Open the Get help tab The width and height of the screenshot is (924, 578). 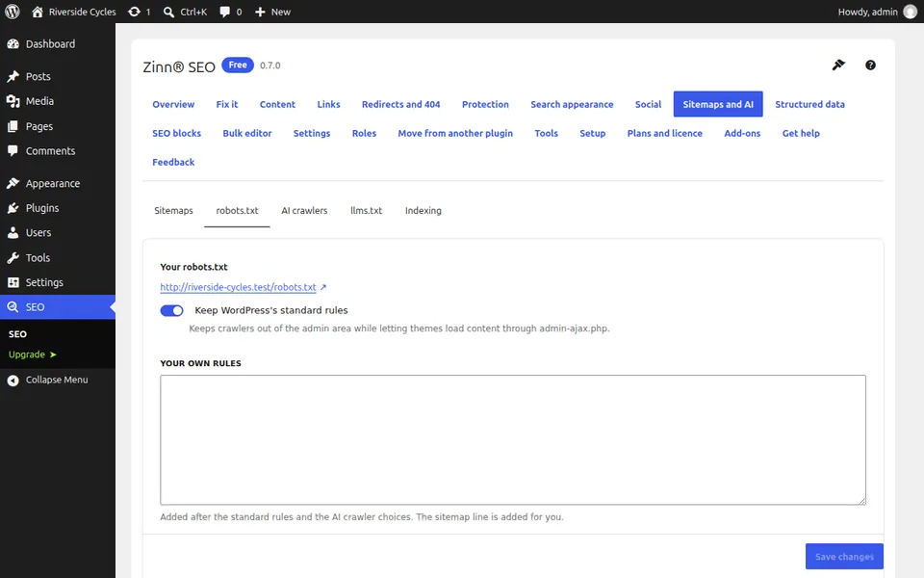(x=801, y=133)
